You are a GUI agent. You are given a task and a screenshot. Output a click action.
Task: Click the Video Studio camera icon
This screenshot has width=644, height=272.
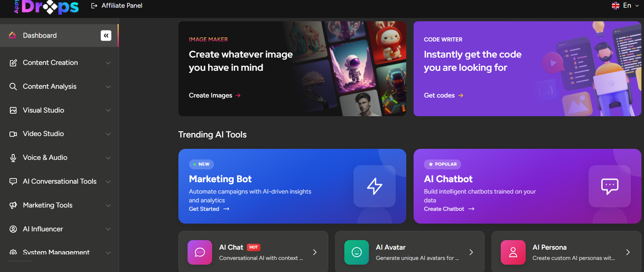13,134
